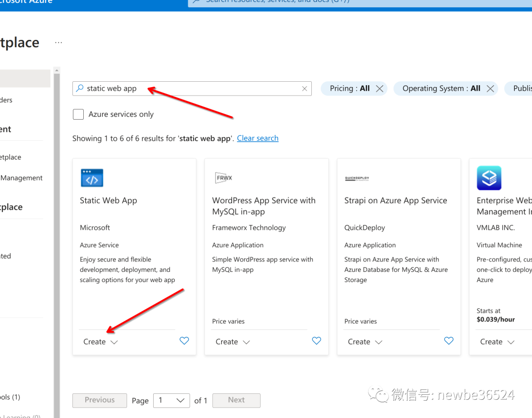The height and width of the screenshot is (418, 532).
Task: Open the Static Web App card title
Action: click(x=108, y=200)
